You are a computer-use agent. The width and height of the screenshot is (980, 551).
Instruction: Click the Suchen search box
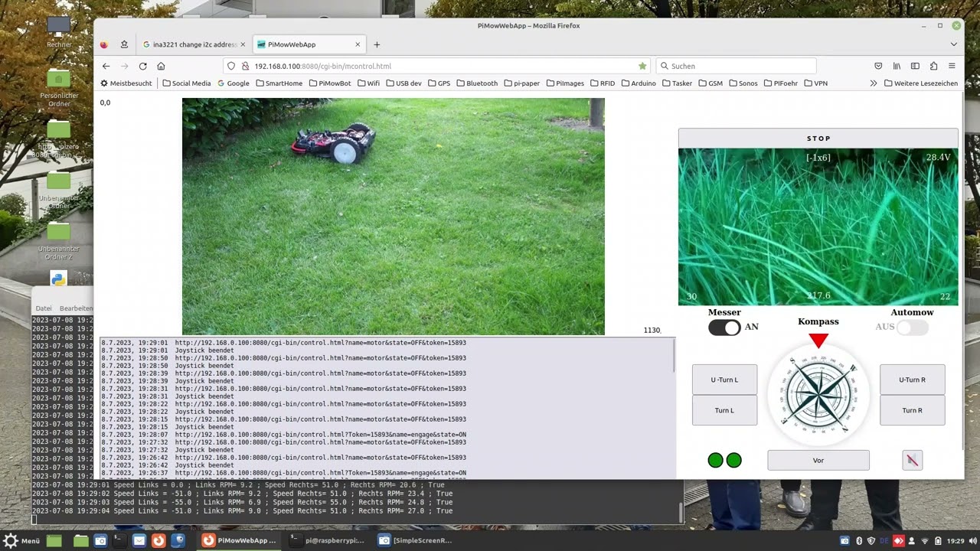[737, 66]
